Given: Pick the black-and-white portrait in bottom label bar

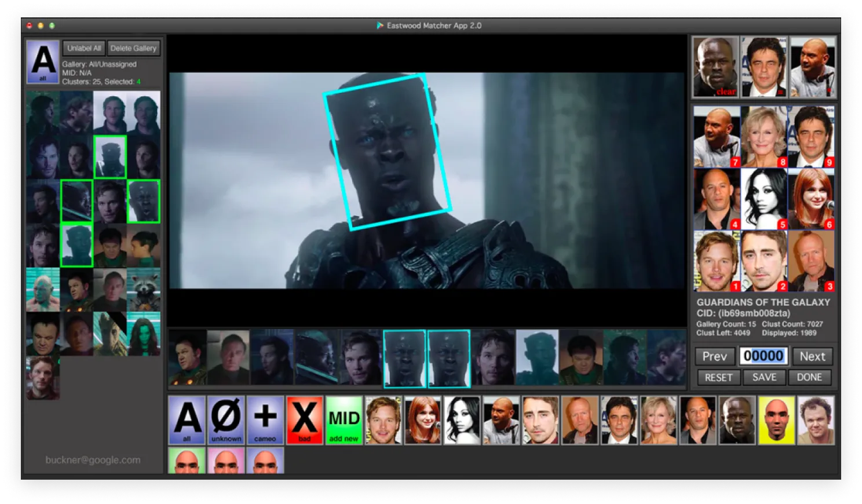Looking at the screenshot, I should (462, 420).
